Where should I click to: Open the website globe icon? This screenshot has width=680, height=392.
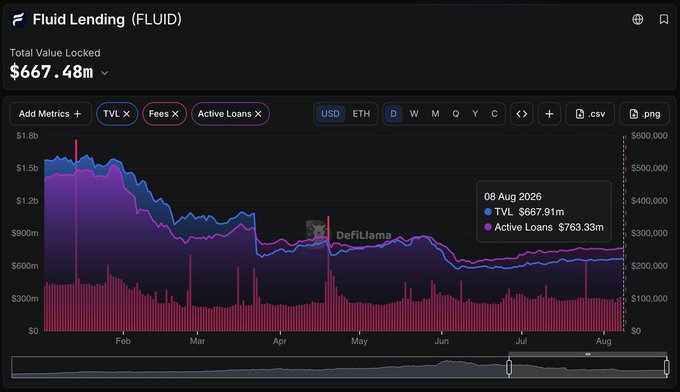pyautogui.click(x=638, y=19)
